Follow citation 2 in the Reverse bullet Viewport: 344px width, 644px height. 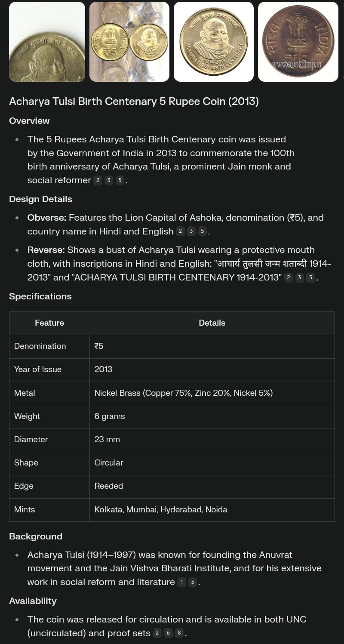[x=289, y=277]
